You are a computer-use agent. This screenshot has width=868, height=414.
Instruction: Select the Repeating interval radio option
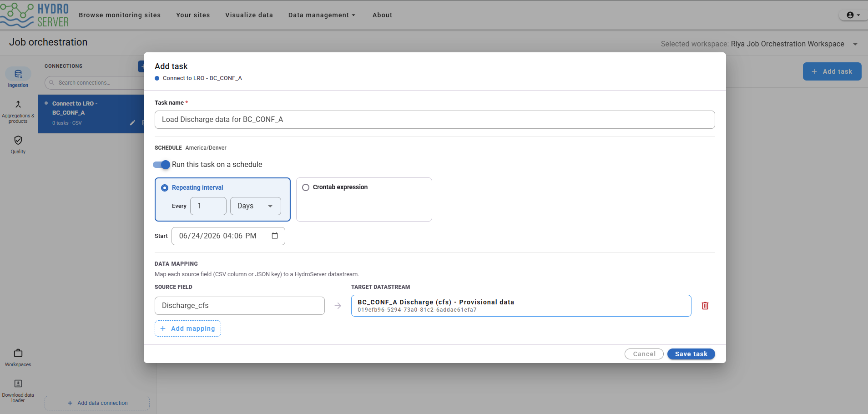click(x=165, y=188)
